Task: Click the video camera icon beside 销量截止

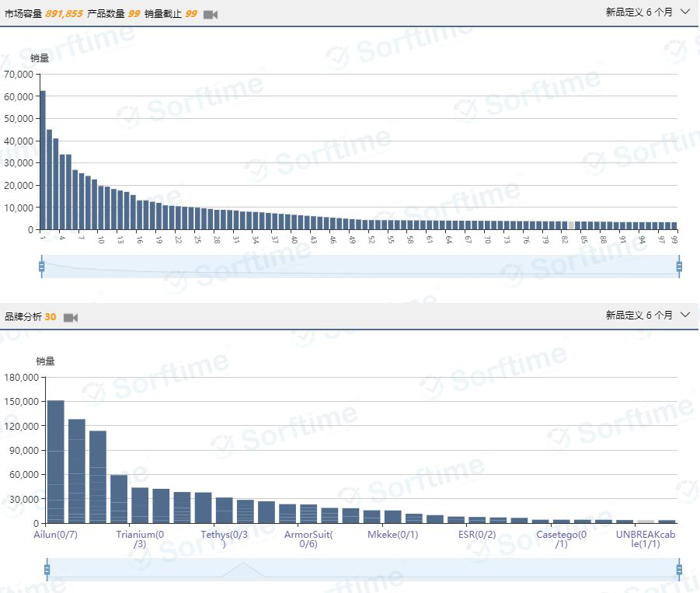Action: pos(211,14)
